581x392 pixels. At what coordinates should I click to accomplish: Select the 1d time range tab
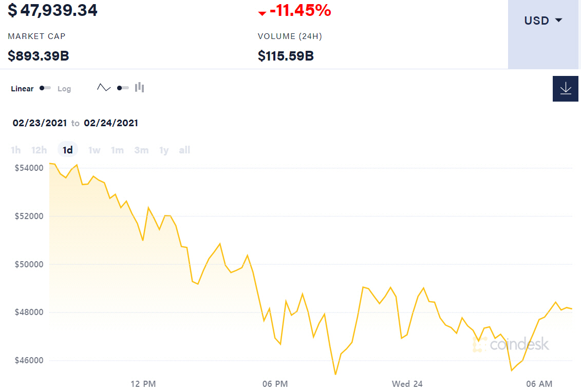click(x=67, y=150)
